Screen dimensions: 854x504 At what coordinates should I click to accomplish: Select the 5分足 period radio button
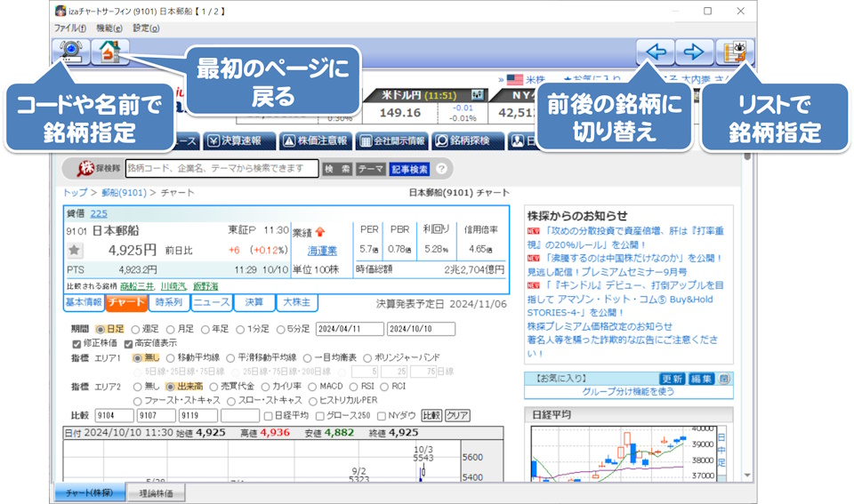tap(281, 329)
